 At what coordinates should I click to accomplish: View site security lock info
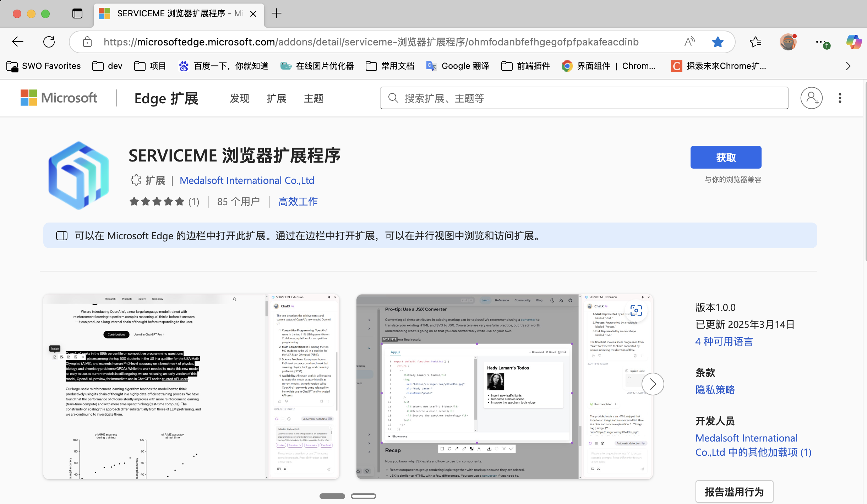87,42
